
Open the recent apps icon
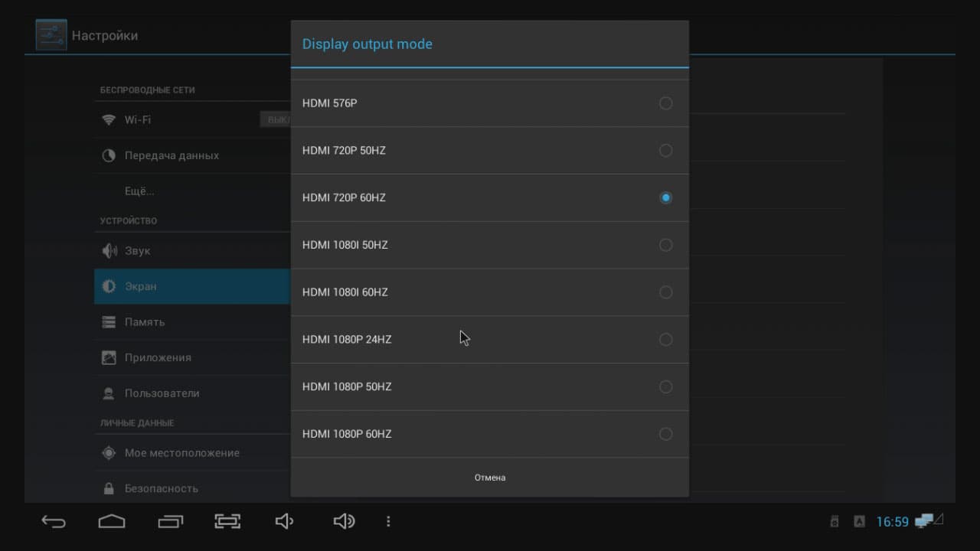tap(171, 521)
